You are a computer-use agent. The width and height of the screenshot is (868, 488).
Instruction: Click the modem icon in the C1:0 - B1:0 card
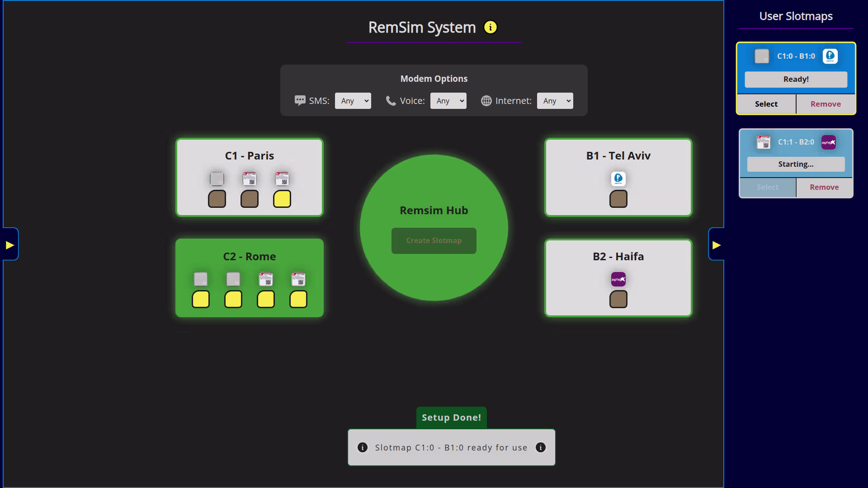(x=762, y=56)
